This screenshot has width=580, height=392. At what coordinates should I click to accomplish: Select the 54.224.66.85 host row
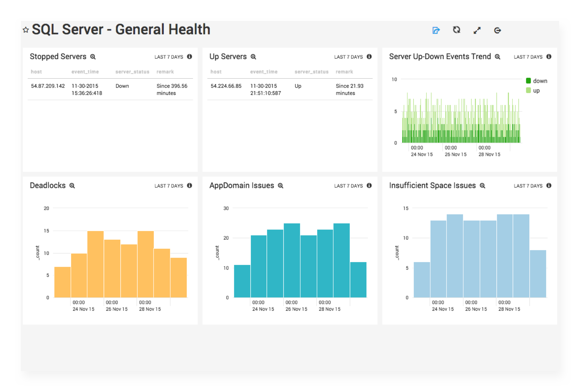(x=226, y=86)
